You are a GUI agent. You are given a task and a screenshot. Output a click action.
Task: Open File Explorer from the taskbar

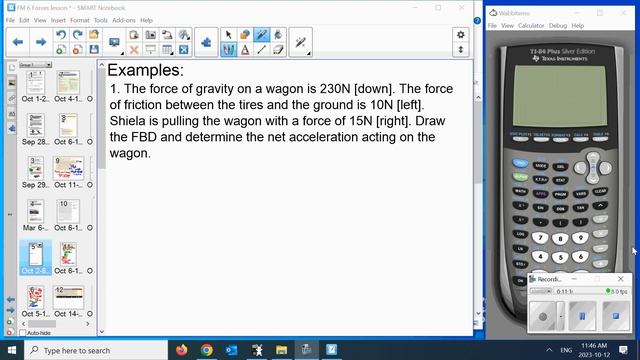point(281,350)
